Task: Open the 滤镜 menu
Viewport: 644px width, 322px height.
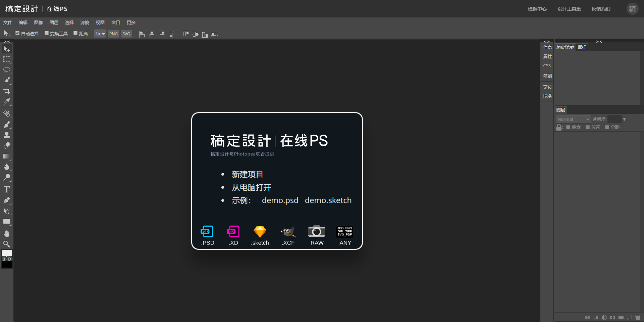Action: [x=85, y=22]
